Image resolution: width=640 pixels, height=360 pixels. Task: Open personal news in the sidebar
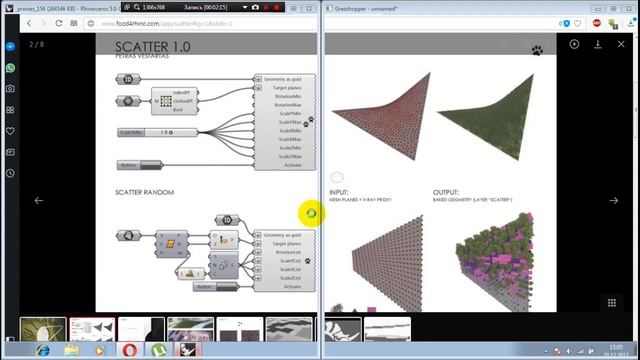click(x=11, y=152)
